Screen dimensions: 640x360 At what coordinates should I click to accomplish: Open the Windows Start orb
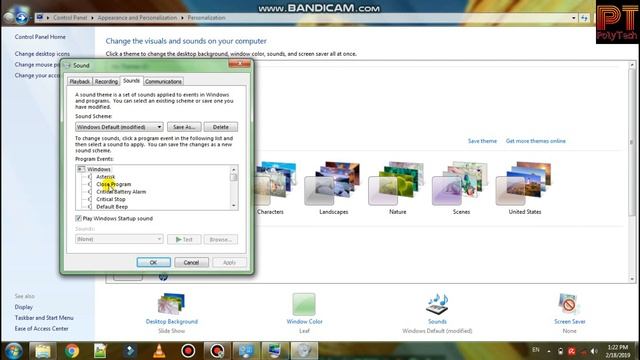pyautogui.click(x=14, y=351)
